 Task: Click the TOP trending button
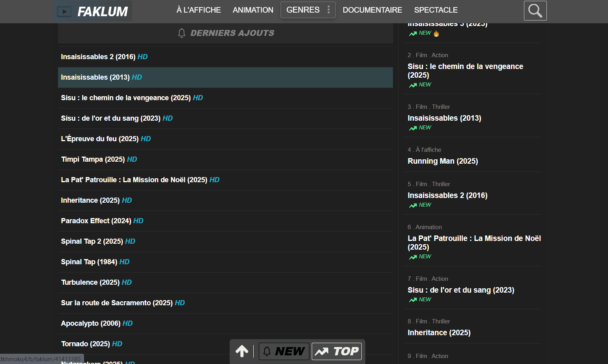click(x=337, y=351)
